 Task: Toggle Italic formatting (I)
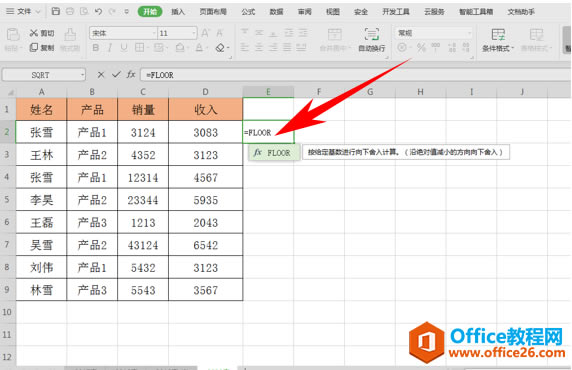110,47
